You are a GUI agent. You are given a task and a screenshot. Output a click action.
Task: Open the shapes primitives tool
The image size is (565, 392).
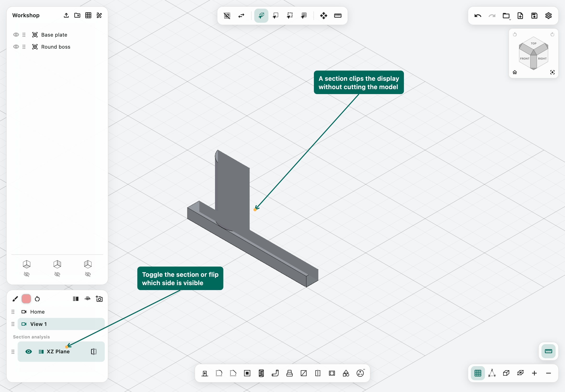[346, 373]
